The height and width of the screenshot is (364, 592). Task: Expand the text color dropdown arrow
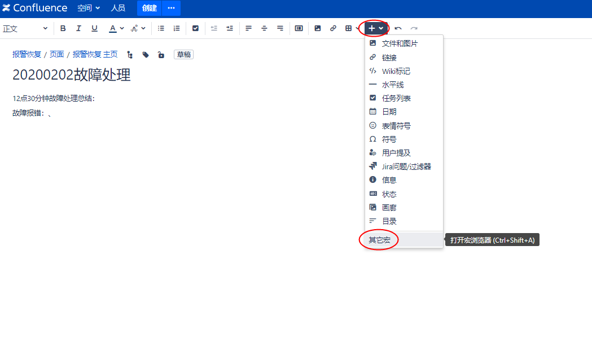122,28
